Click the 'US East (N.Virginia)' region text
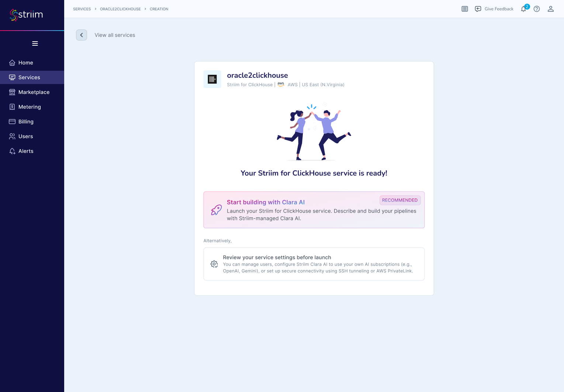The image size is (564, 392). pyautogui.click(x=323, y=85)
